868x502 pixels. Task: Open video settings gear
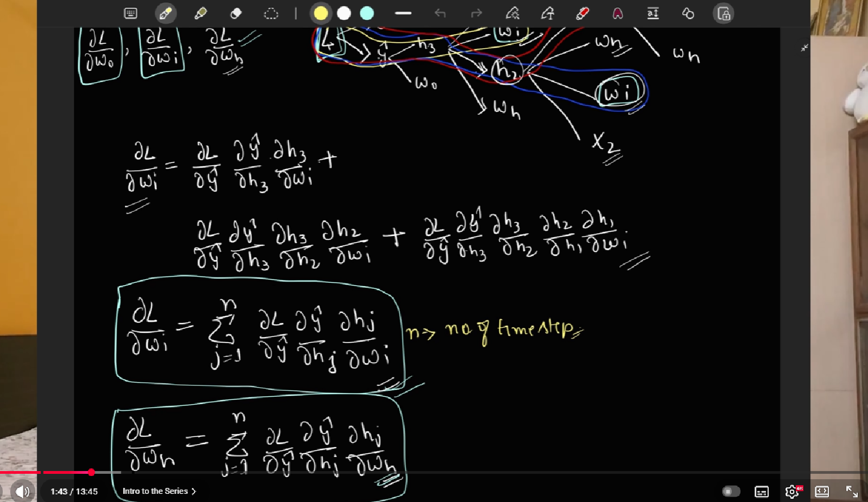tap(792, 492)
